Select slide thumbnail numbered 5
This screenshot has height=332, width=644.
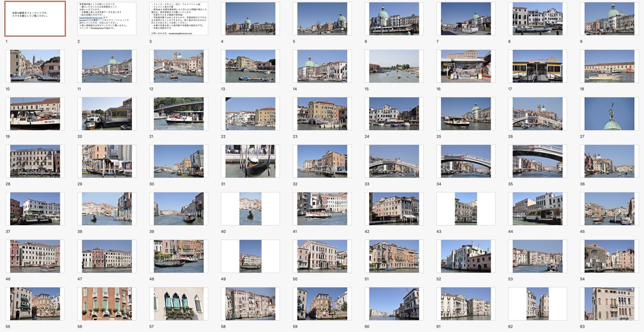323,19
